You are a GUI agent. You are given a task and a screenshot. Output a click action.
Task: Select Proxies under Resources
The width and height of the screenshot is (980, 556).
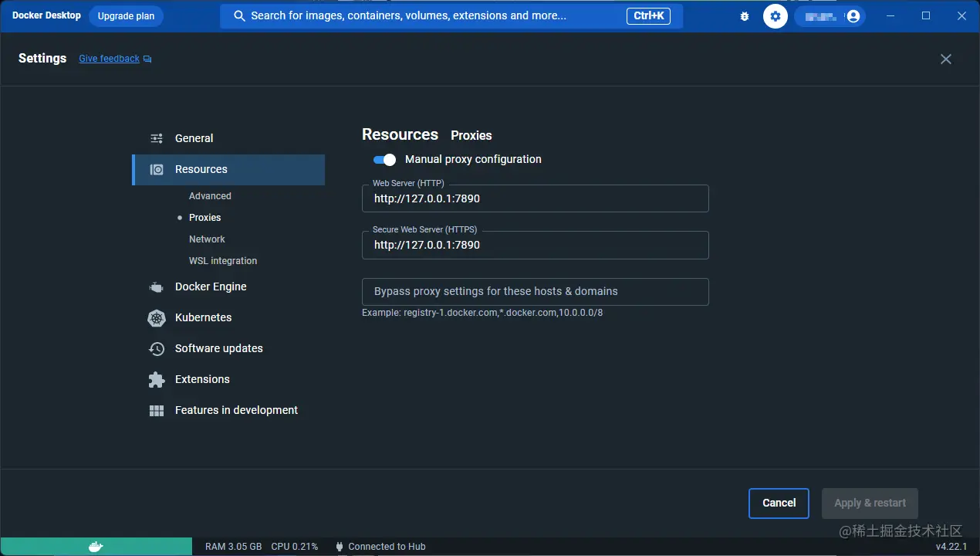[x=204, y=218]
